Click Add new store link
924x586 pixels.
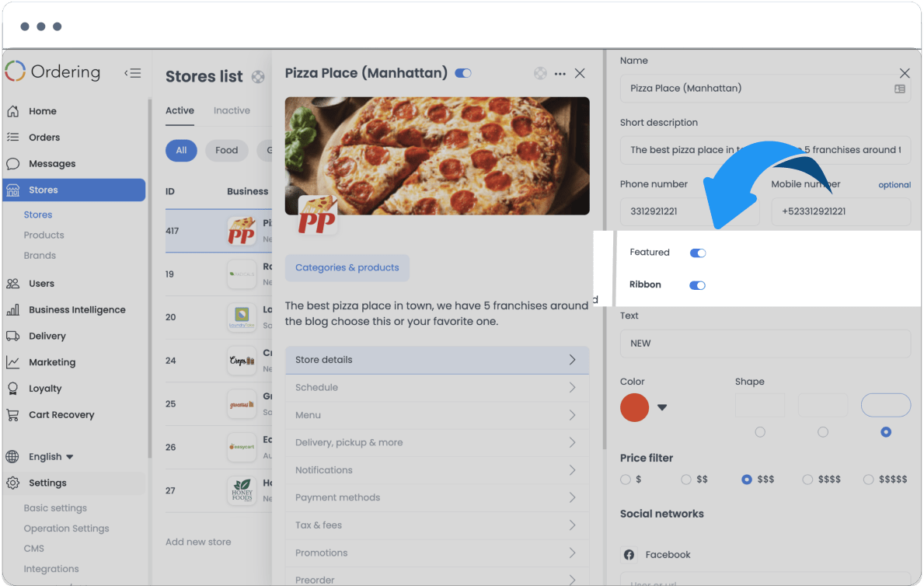tap(198, 542)
